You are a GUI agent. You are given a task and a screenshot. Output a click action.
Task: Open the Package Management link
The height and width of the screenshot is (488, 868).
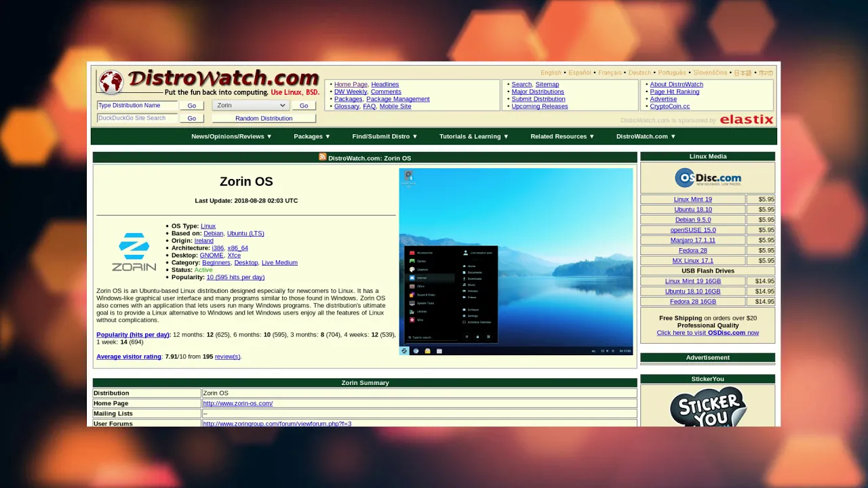398,99
